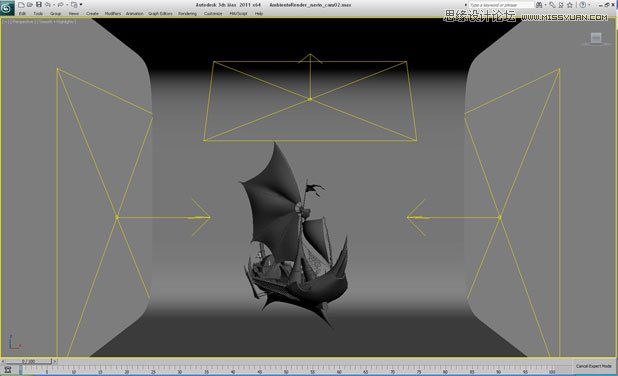Click the Subscription Center key icon

[x=553, y=5]
